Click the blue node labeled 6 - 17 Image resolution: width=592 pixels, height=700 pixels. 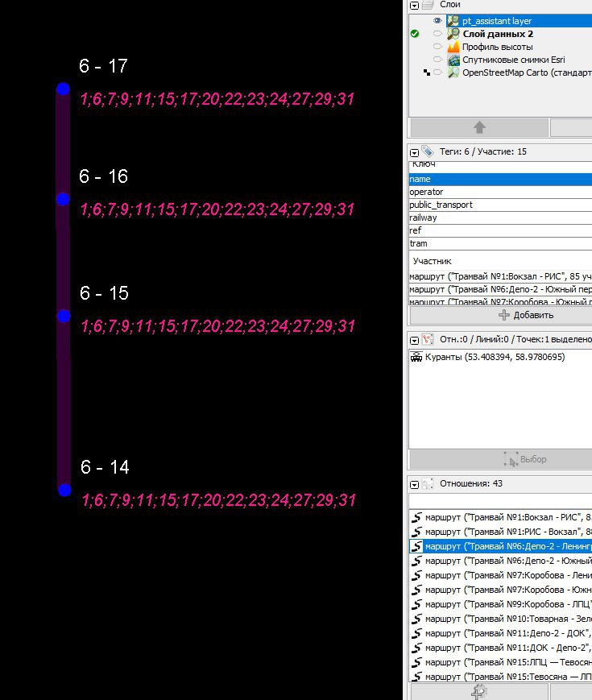(63, 89)
